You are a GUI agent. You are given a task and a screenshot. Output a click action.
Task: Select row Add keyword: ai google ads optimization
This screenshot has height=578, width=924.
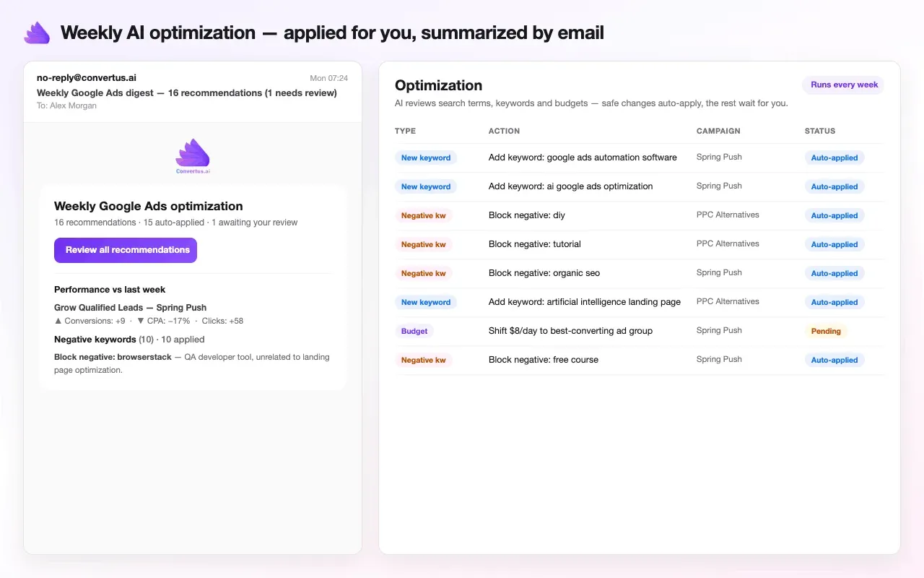pyautogui.click(x=640, y=186)
